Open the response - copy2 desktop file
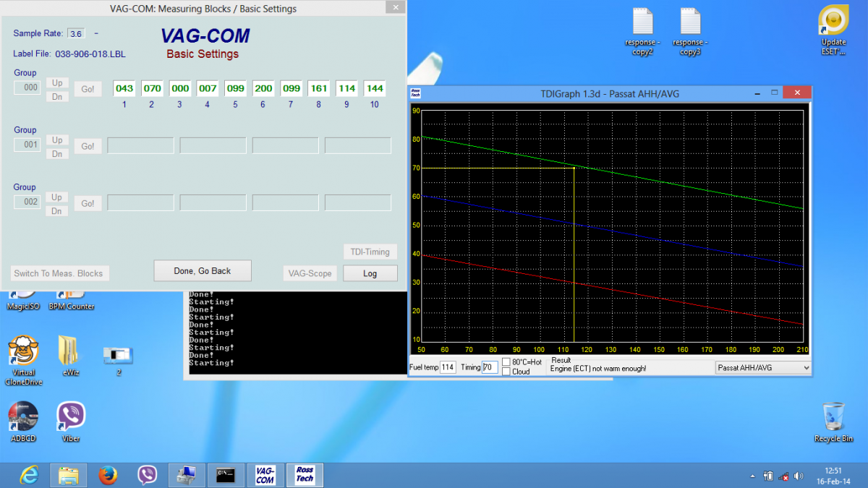The width and height of the screenshot is (868, 488). click(642, 31)
